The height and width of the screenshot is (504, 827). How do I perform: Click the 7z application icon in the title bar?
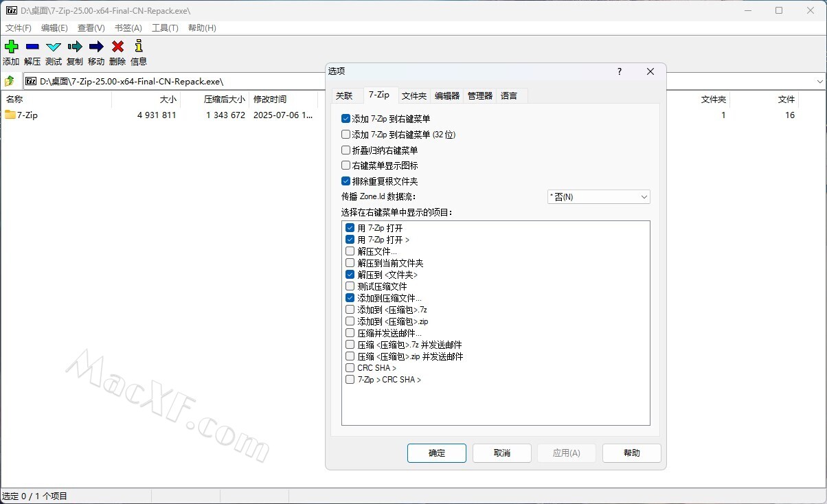pyautogui.click(x=10, y=10)
